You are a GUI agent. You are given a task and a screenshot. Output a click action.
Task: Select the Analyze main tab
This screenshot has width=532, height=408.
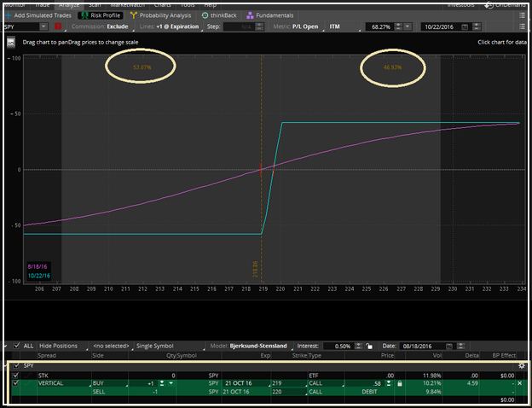[x=69, y=5]
